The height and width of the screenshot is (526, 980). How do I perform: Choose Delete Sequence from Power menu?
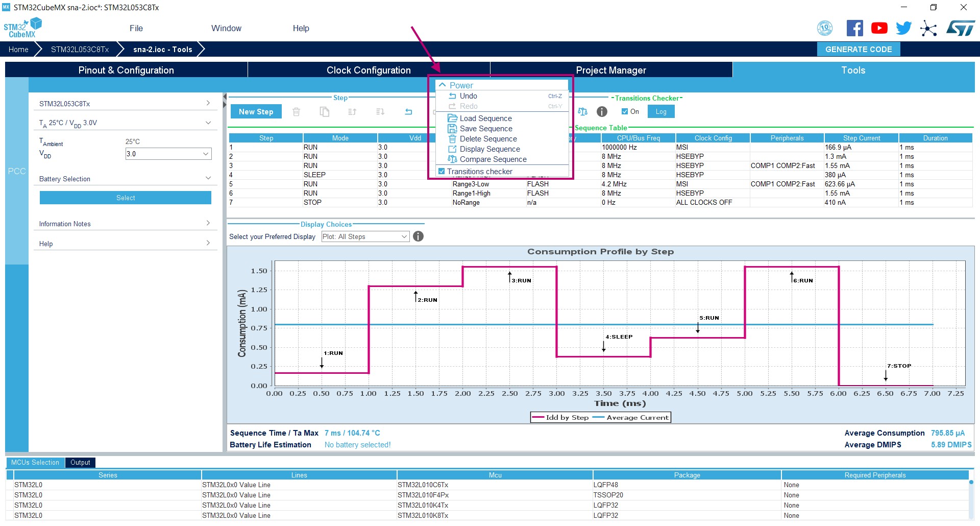(488, 139)
